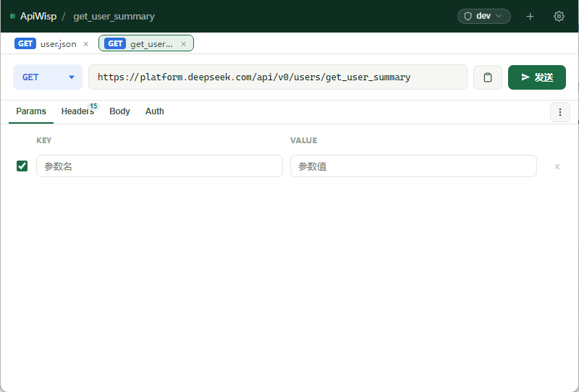The width and height of the screenshot is (579, 392).
Task: Close the user.json tab
Action: pyautogui.click(x=86, y=44)
